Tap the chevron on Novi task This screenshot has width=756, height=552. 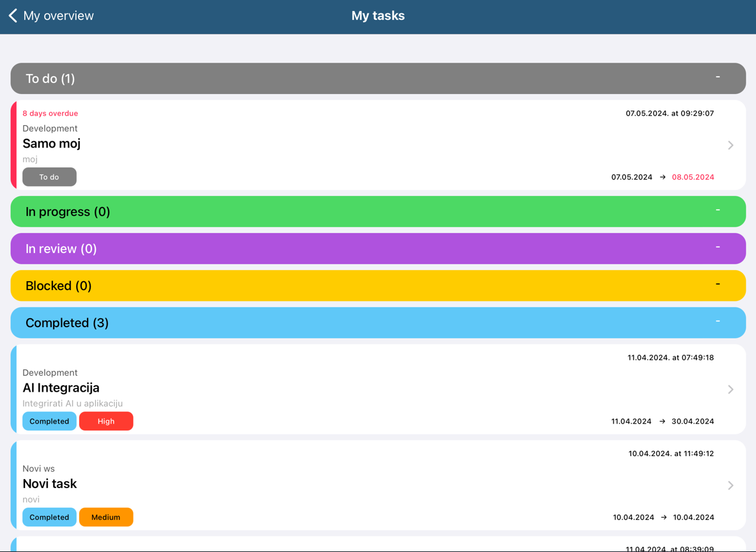pyautogui.click(x=730, y=486)
